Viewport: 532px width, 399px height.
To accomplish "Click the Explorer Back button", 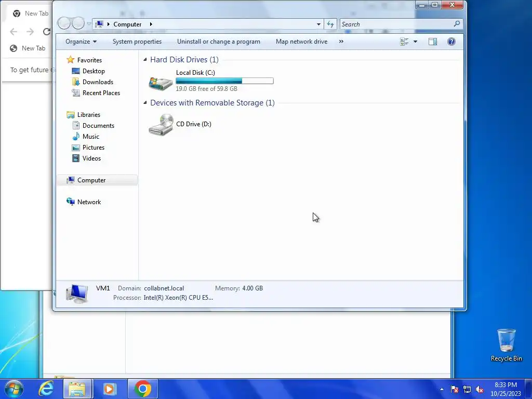I will tap(64, 23).
